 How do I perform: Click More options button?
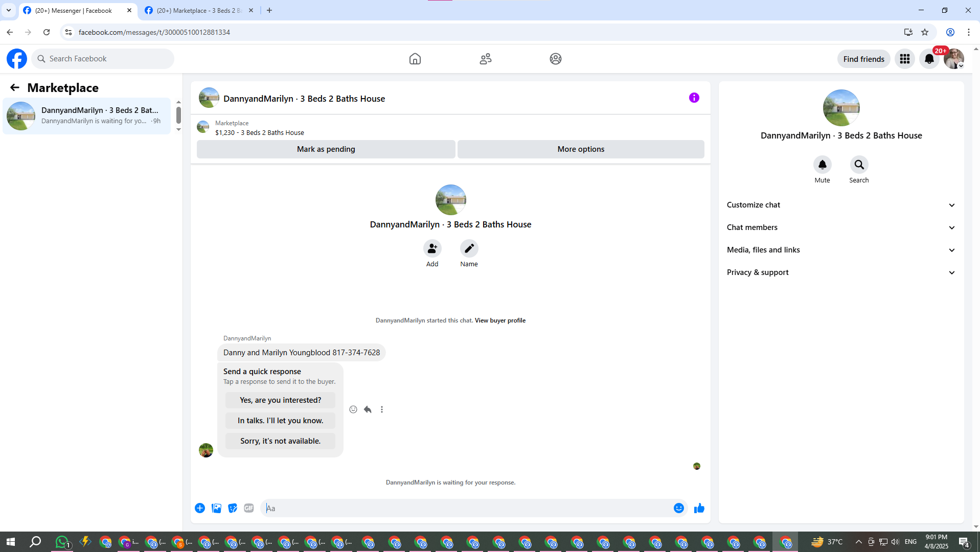[x=581, y=149]
